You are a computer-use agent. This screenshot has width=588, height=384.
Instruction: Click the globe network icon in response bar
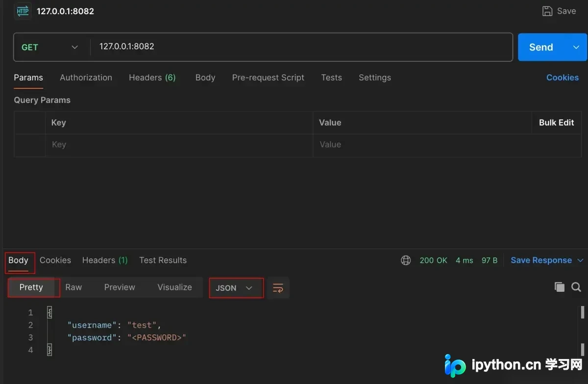406,260
